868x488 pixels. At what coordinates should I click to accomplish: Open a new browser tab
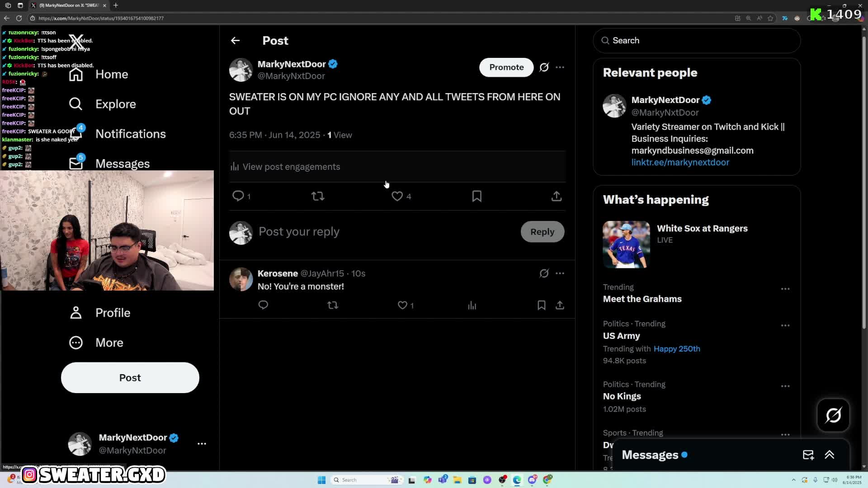[116, 5]
